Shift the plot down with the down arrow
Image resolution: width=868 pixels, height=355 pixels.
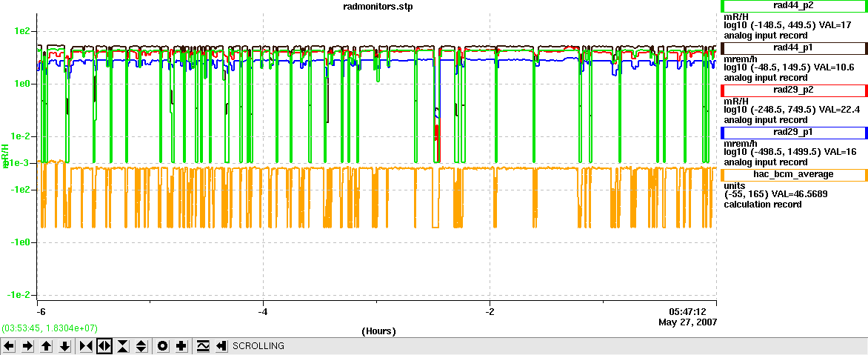64,346
